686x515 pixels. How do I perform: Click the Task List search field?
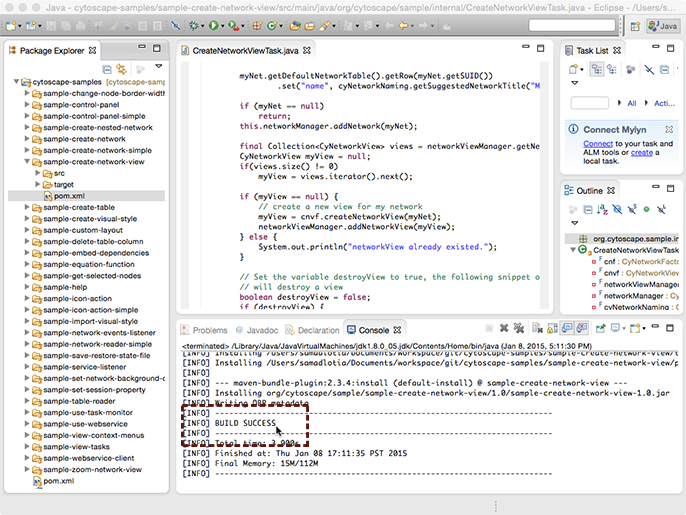pyautogui.click(x=590, y=103)
